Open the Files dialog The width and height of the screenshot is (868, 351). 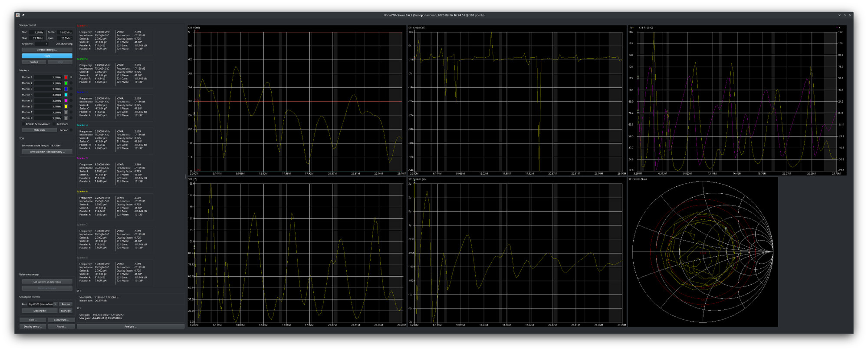[x=33, y=320]
